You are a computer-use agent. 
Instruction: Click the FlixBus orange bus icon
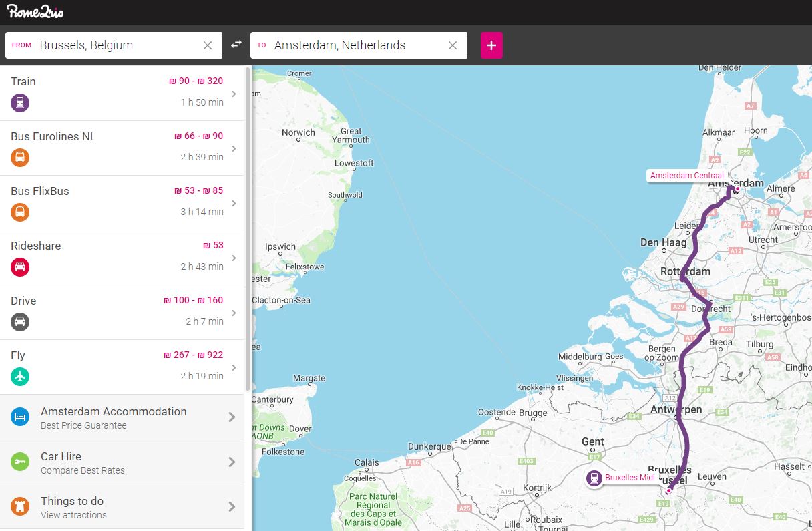point(20,212)
